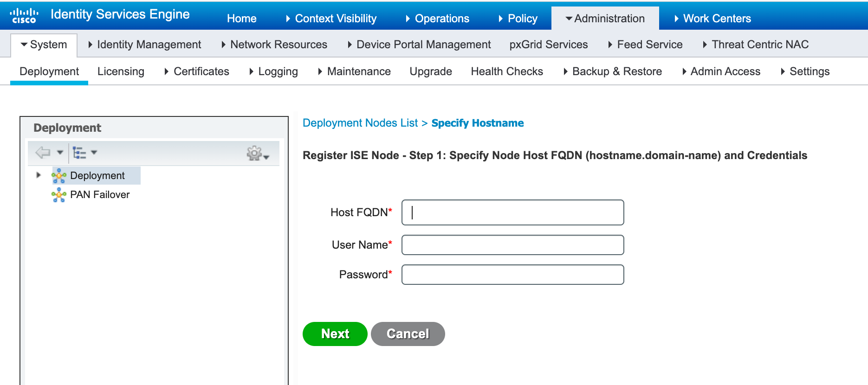Click the Cancel button
This screenshot has height=385, width=868.
[408, 334]
